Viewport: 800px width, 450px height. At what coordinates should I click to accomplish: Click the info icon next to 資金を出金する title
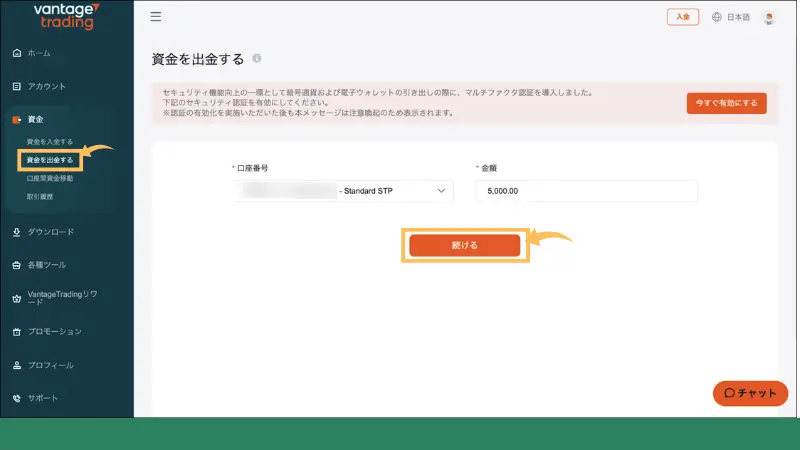pyautogui.click(x=257, y=58)
